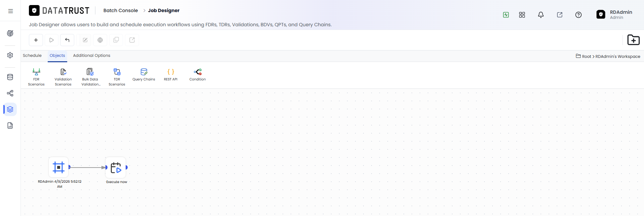Click the undo back arrow button
The image size is (644, 216).
coord(67,40)
